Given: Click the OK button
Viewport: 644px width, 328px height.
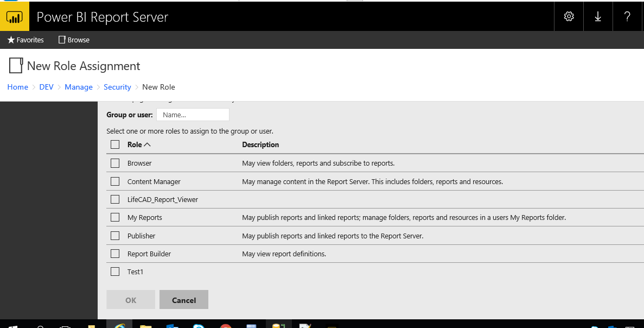Looking at the screenshot, I should click(x=131, y=300).
